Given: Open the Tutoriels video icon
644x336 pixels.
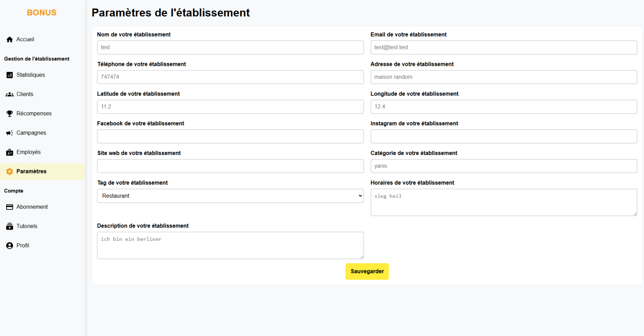Looking at the screenshot, I should point(9,226).
